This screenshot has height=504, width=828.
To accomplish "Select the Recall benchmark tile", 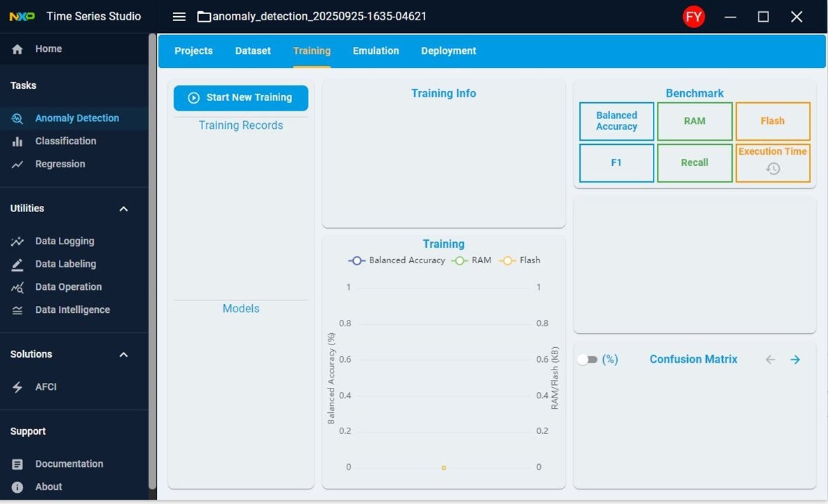I will [694, 163].
